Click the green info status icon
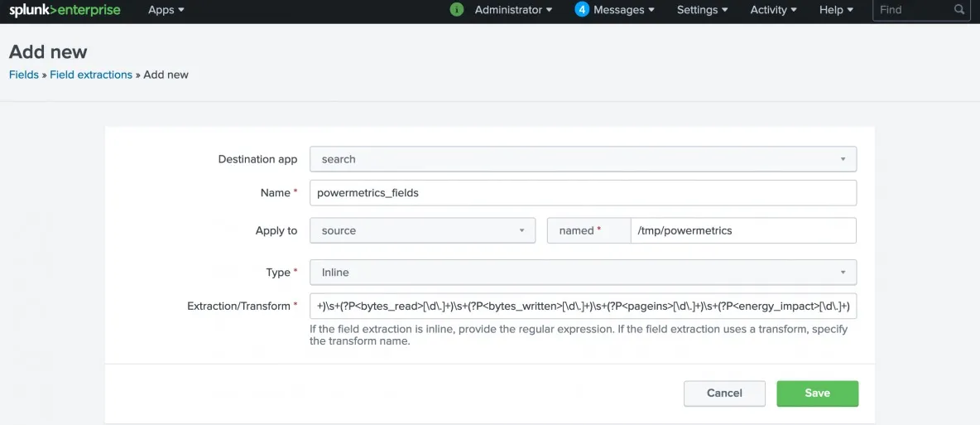The width and height of the screenshot is (980, 425). (x=456, y=10)
